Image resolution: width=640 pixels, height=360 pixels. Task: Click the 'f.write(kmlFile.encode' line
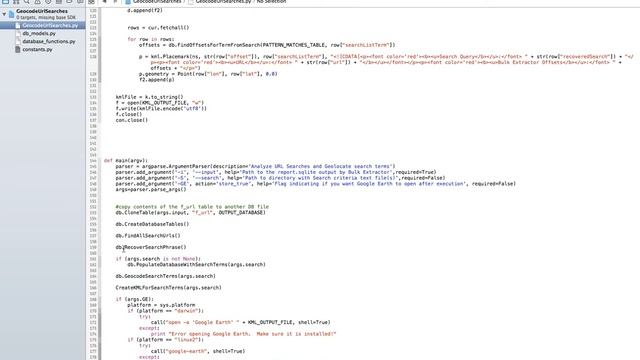pyautogui.click(x=161, y=109)
